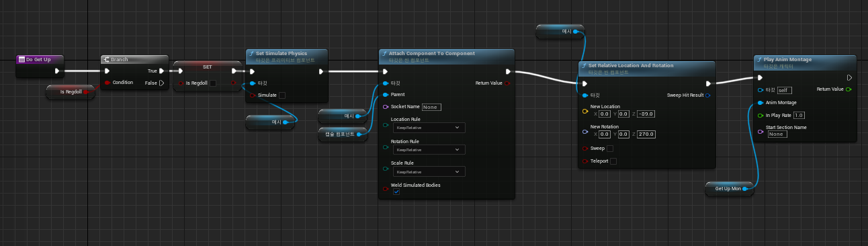The image size is (868, 246).
Task: Open the Rotation Rule dropdown
Action: 429,149
